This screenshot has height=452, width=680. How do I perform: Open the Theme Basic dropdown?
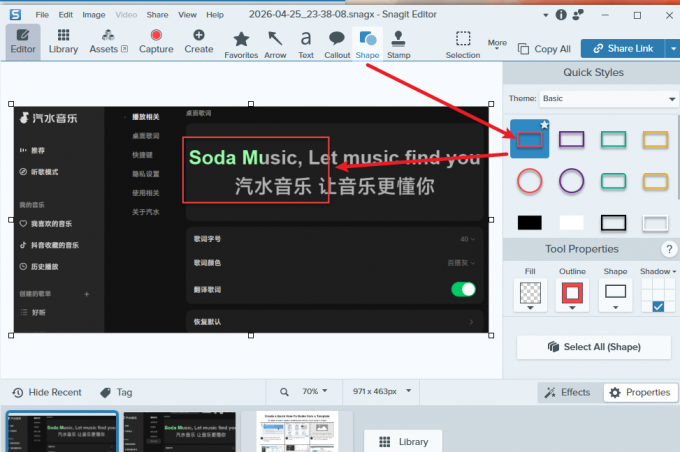[608, 99]
